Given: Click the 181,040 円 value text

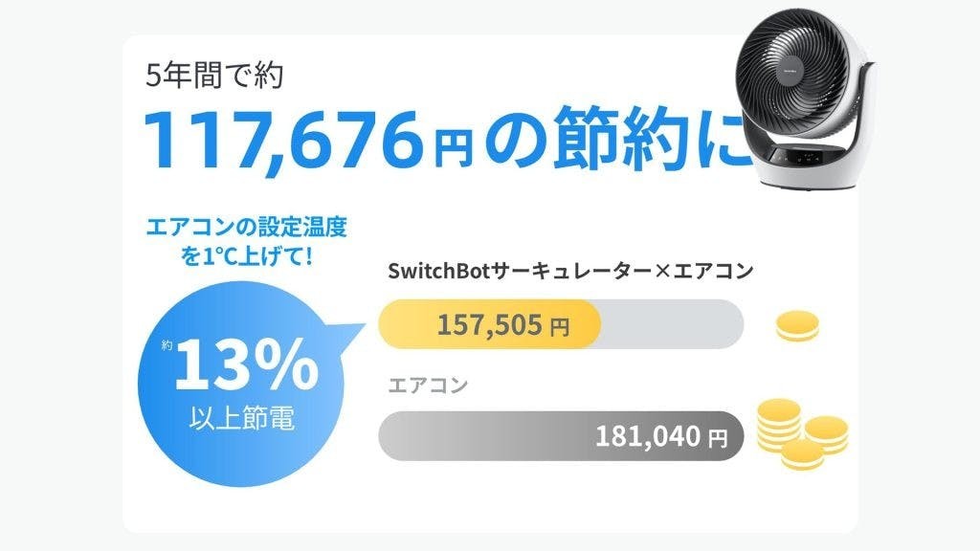Looking at the screenshot, I should point(660,437).
